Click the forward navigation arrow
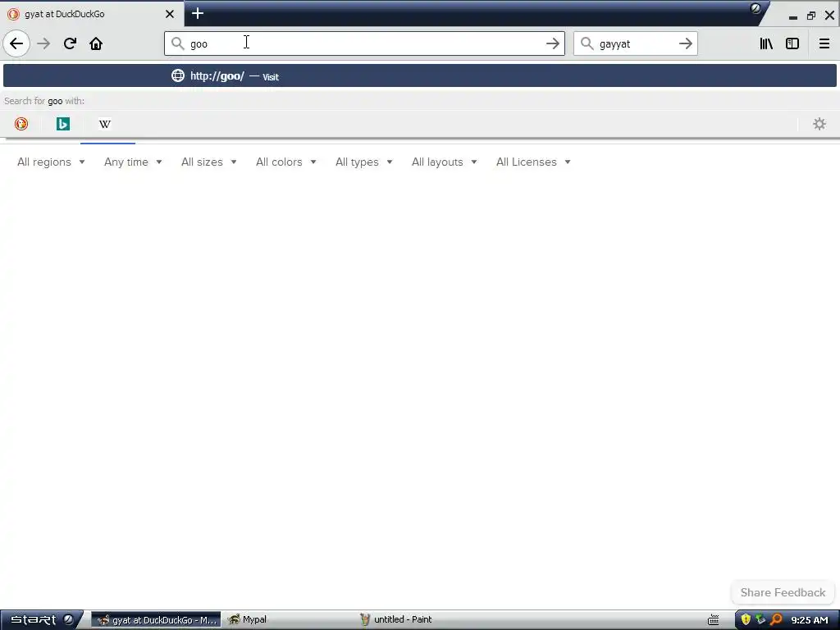Viewport: 840px width, 630px height. (43, 43)
